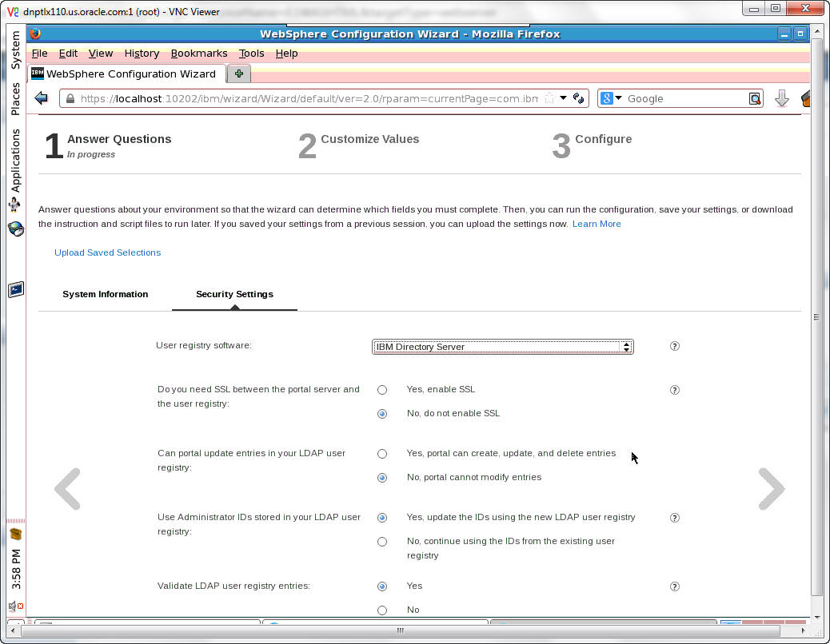The width and height of the screenshot is (830, 644).
Task: Click the muted volume icon in panel
Action: pyautogui.click(x=16, y=606)
